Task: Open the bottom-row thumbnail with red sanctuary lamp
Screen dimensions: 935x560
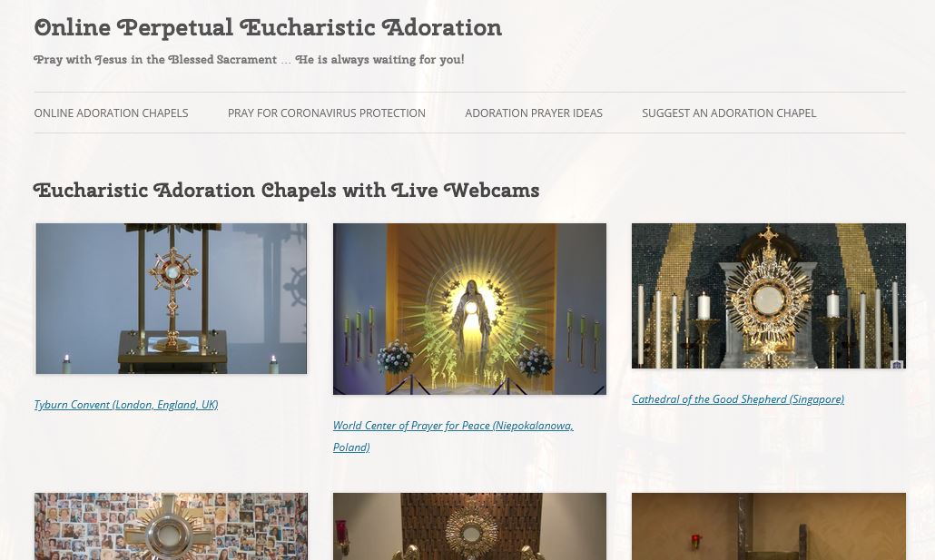Action: pyautogui.click(x=769, y=526)
